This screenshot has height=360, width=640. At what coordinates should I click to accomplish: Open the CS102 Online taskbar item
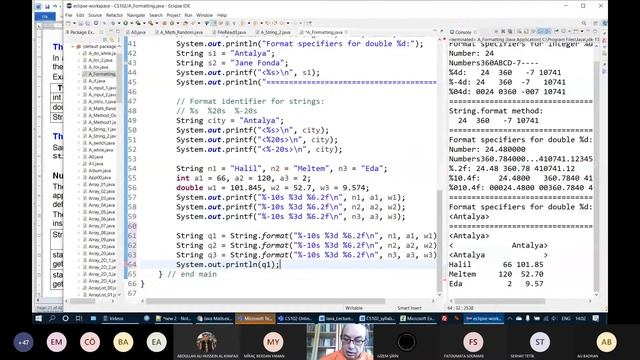tap(296, 318)
